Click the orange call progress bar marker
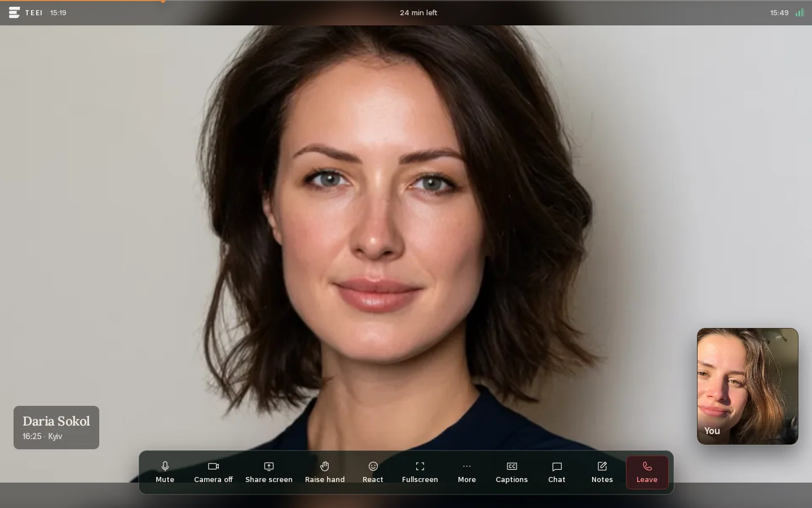812x508 pixels. coord(163,1)
